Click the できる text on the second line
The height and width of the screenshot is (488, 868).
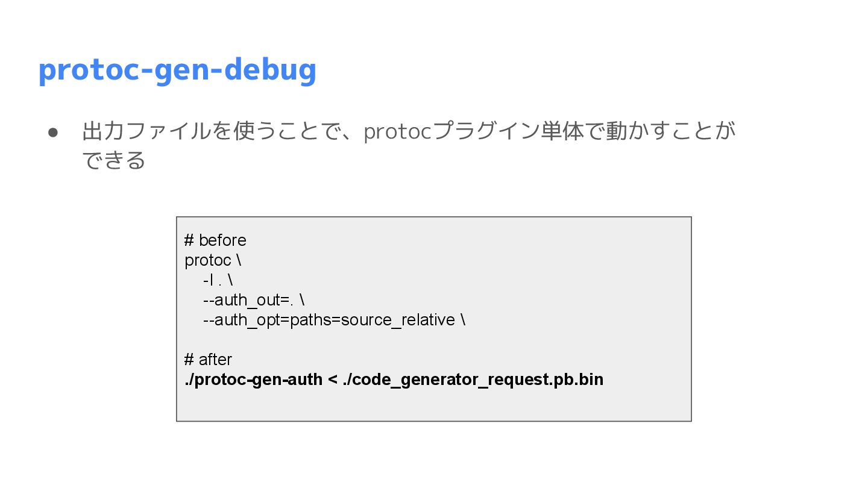113,160
